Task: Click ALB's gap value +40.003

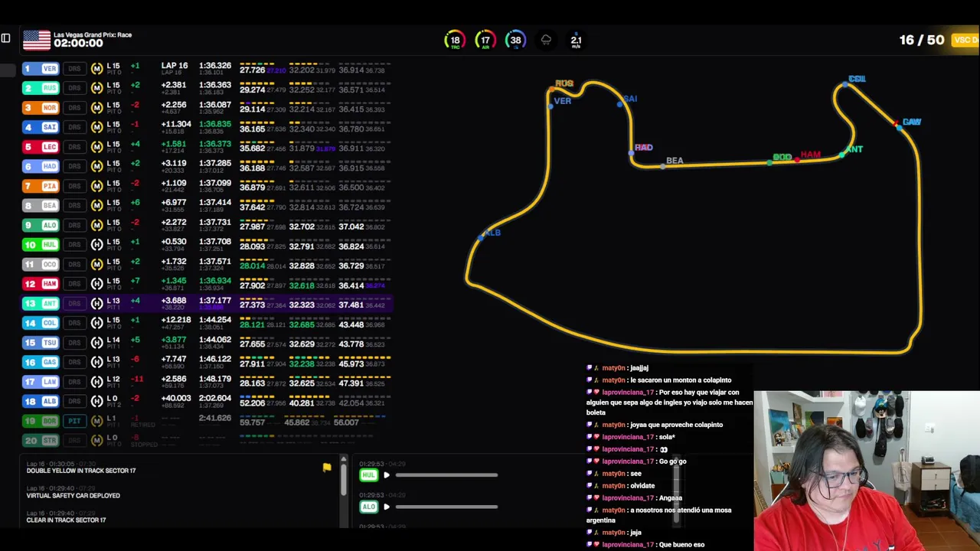Action: (176, 398)
